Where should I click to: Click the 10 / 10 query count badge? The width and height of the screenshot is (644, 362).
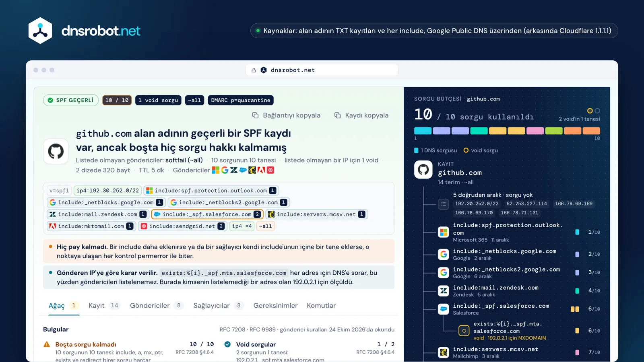tap(117, 100)
